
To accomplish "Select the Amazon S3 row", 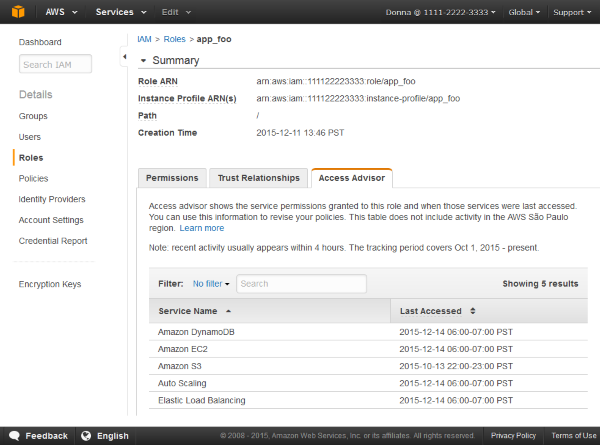I will (368, 366).
